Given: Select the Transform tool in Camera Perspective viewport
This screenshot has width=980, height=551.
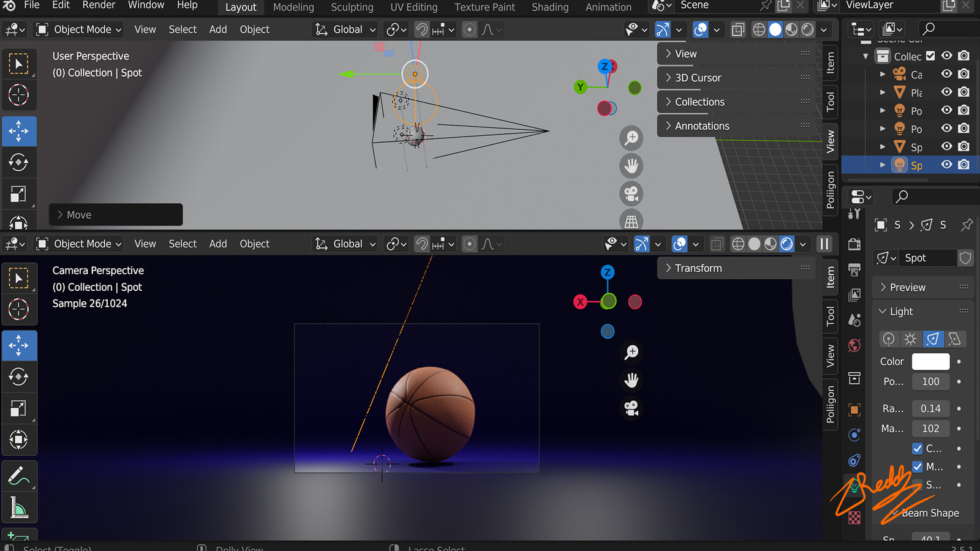Looking at the screenshot, I should coord(18,440).
